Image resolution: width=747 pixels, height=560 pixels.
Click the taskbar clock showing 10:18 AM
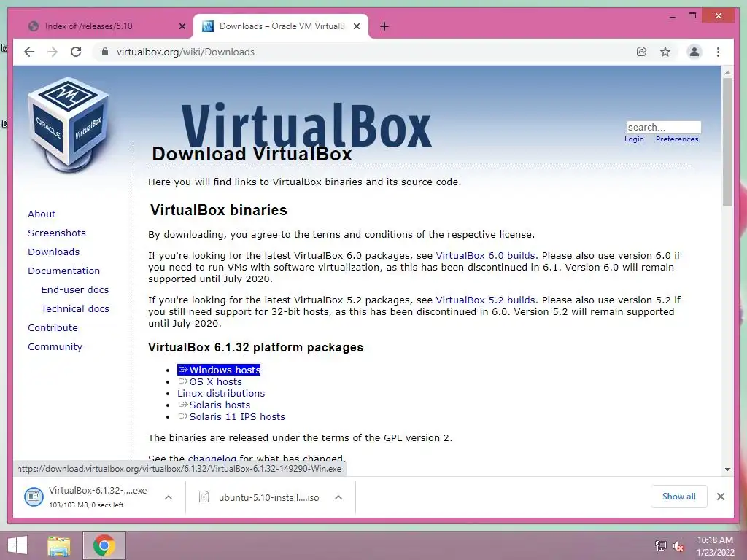point(715,546)
